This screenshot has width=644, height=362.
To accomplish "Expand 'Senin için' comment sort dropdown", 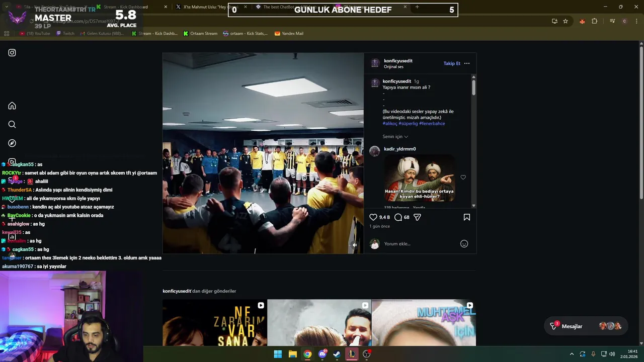I will [395, 137].
